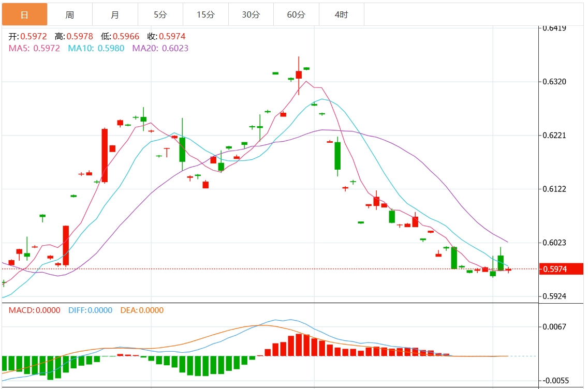588x389 pixels.
Task: Select the MA20 legend value
Action: tap(160, 48)
